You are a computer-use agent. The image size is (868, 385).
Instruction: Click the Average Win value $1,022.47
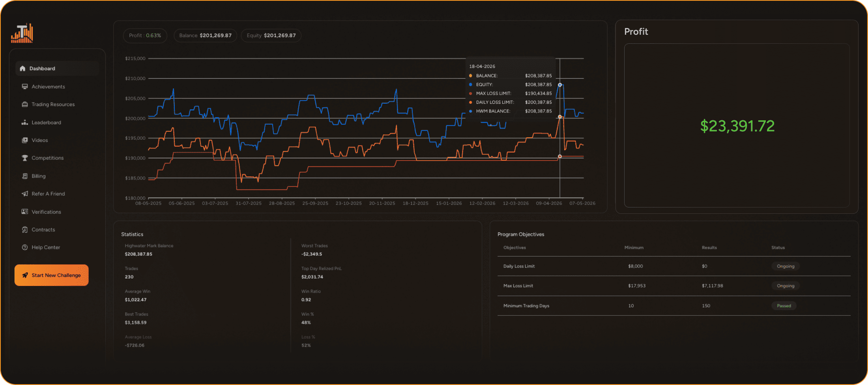[136, 300]
